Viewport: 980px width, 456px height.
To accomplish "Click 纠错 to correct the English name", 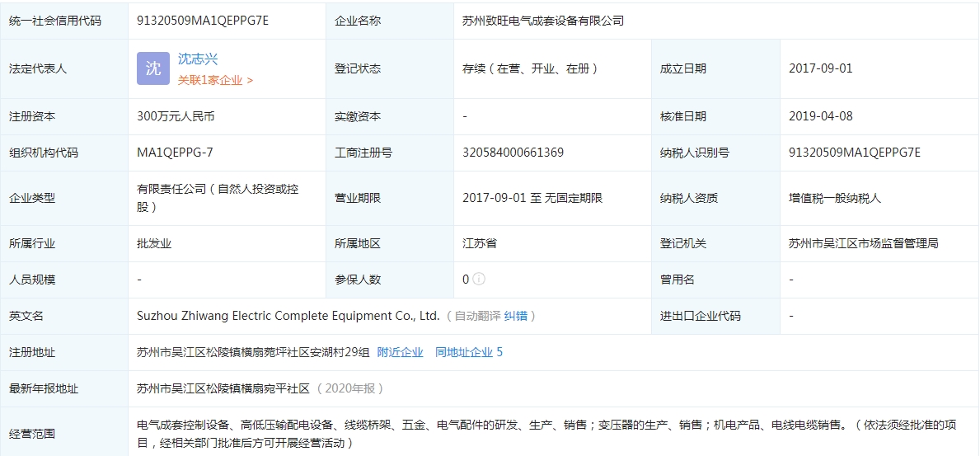I will [515, 316].
